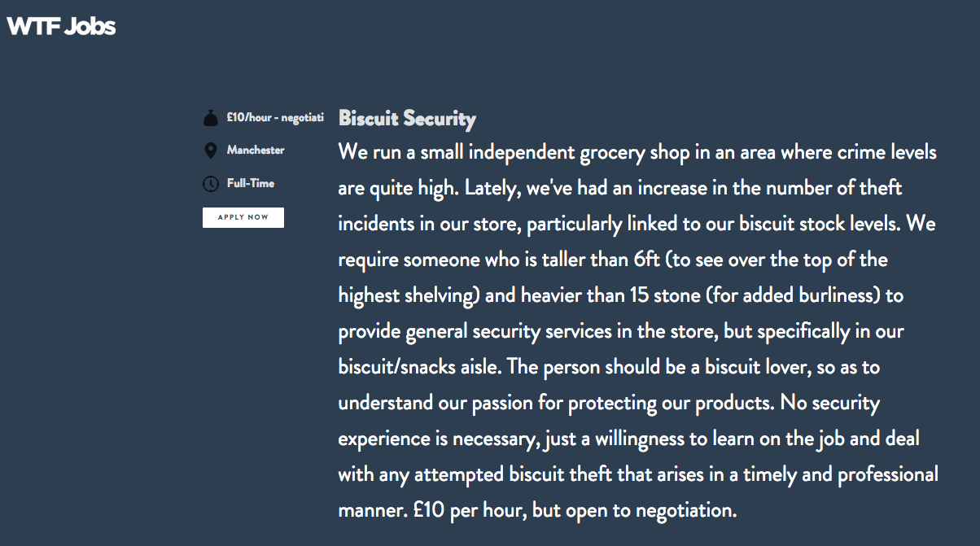Click the line 'experience is necessary, just a willingness'

629,439
